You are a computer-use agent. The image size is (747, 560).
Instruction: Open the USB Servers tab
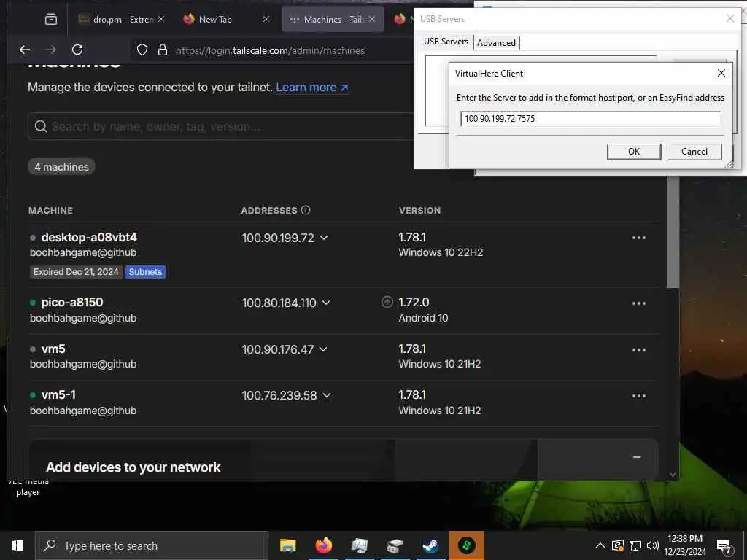coord(446,42)
